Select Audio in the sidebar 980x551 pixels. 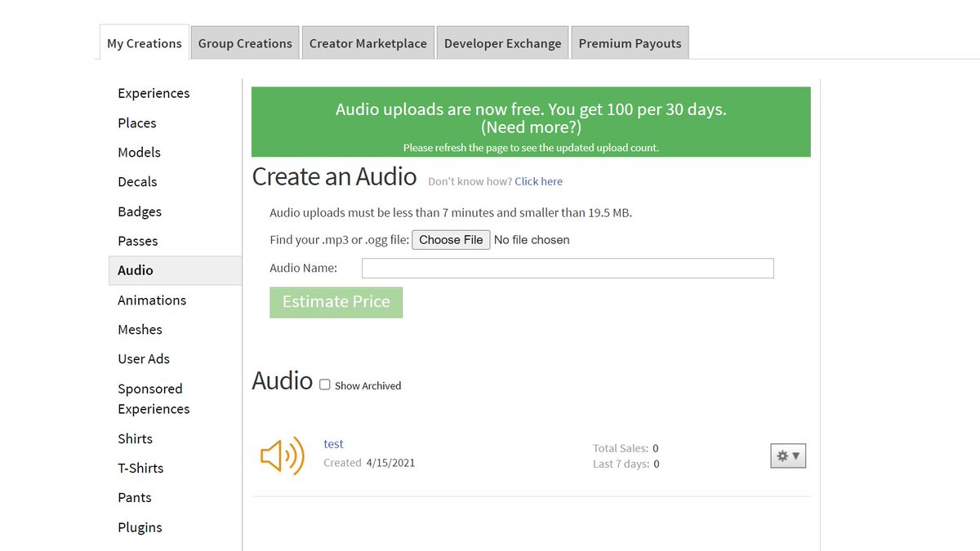[175, 270]
